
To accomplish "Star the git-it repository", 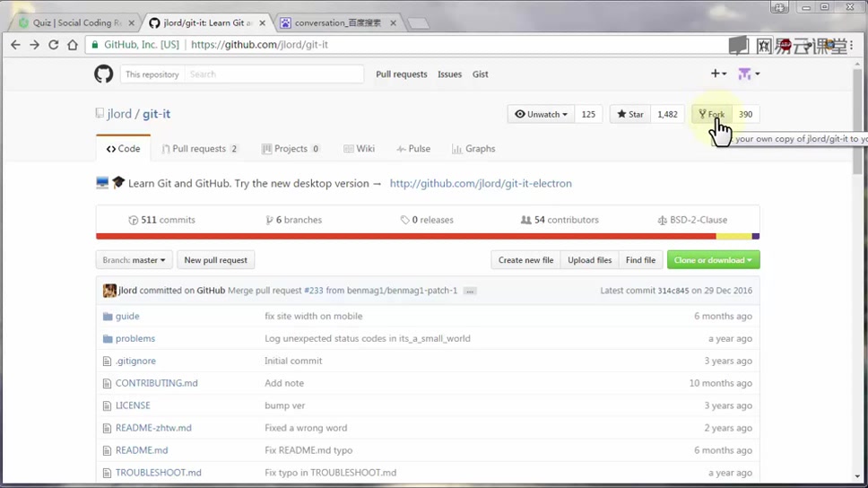I will pyautogui.click(x=630, y=114).
